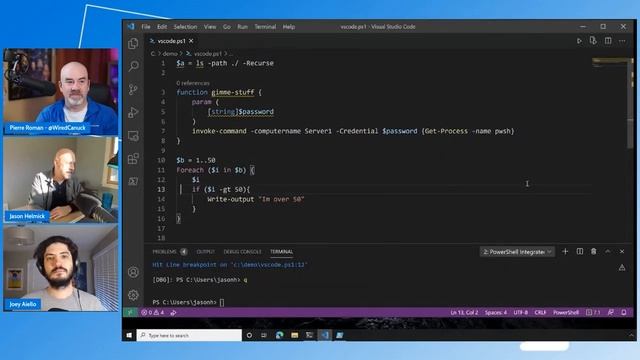Open the Run menu

point(242,27)
